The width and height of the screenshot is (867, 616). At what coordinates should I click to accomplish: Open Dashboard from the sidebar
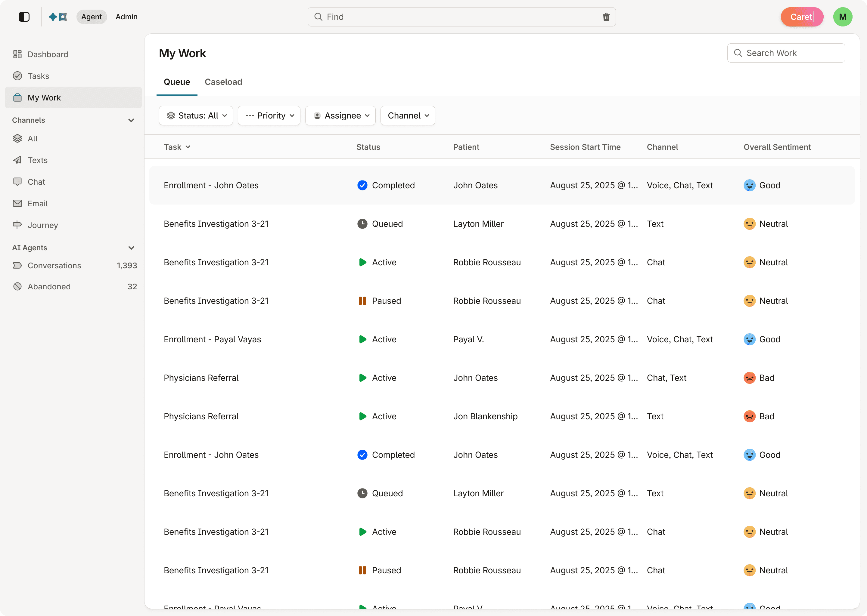pos(48,54)
